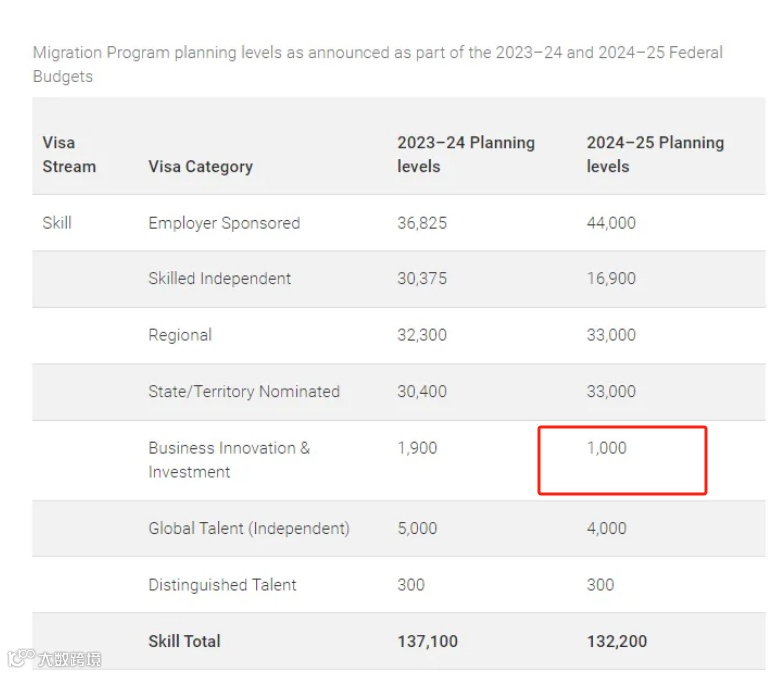Click the "State/Territory Nominated" row label

[x=244, y=391]
